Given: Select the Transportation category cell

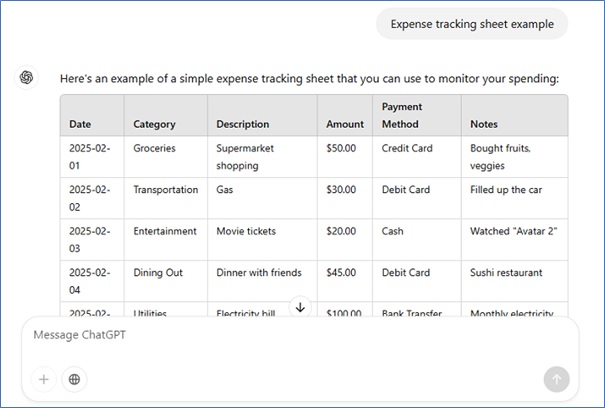Looking at the screenshot, I should click(x=165, y=189).
